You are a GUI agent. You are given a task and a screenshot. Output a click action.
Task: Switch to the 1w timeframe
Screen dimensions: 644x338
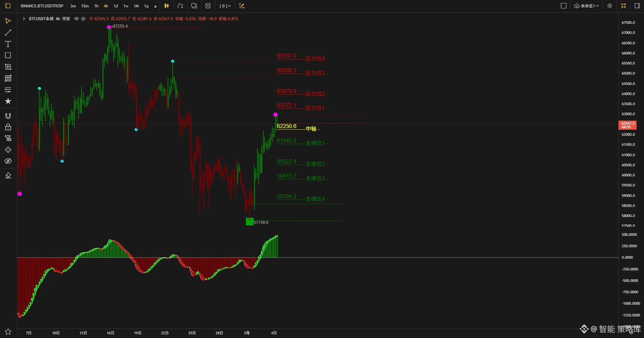point(126,6)
